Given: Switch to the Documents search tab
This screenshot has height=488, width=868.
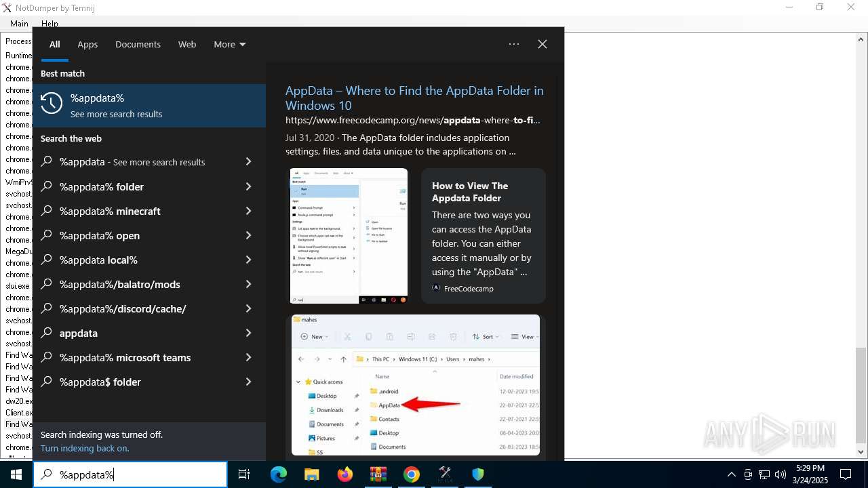Looking at the screenshot, I should coord(138,44).
